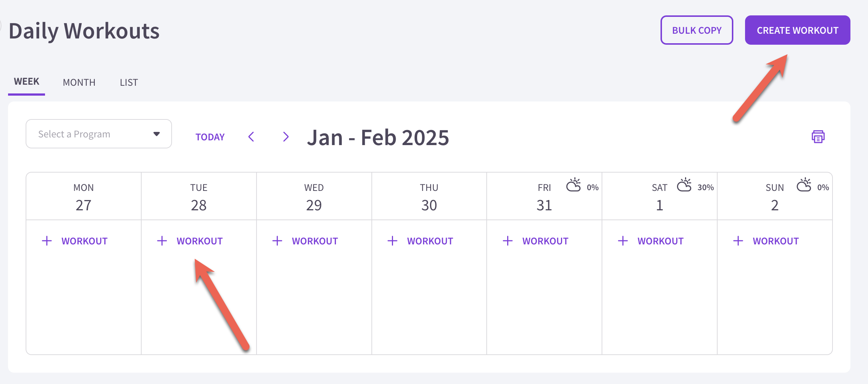This screenshot has width=868, height=384.
Task: Click the print calendar icon
Action: coord(818,137)
